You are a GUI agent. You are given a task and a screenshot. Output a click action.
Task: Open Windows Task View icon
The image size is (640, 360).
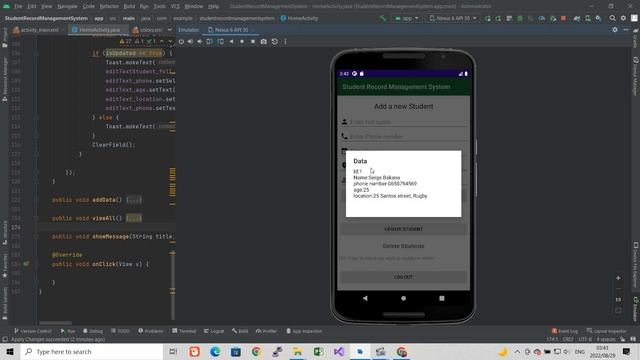coord(173,351)
